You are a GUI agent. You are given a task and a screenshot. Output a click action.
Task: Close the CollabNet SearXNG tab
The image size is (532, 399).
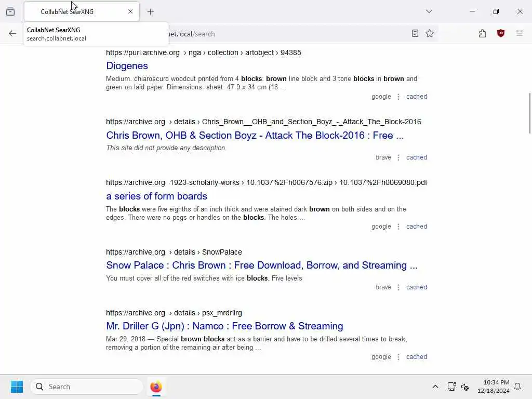(x=130, y=11)
